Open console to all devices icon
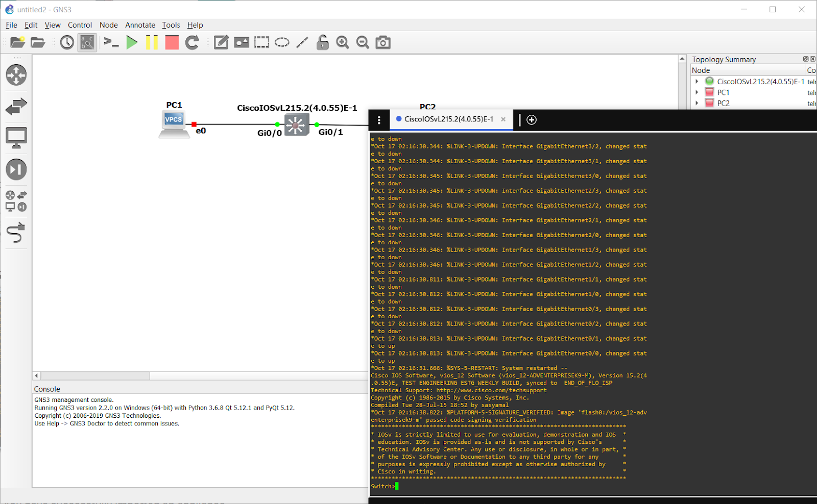The height and width of the screenshot is (504, 817). point(111,42)
